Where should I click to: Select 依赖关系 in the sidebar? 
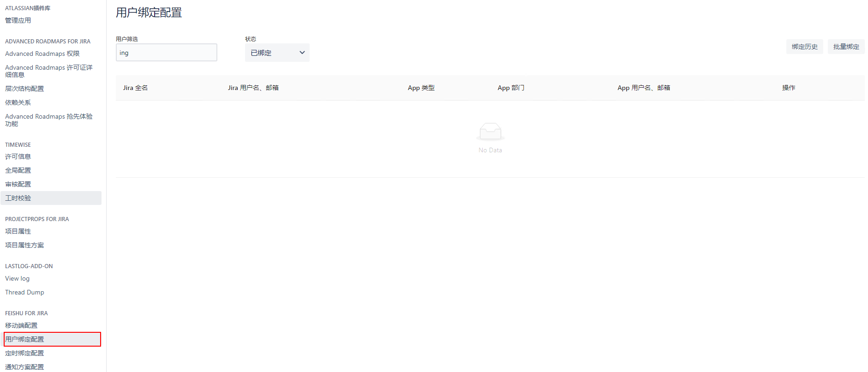[x=18, y=102]
